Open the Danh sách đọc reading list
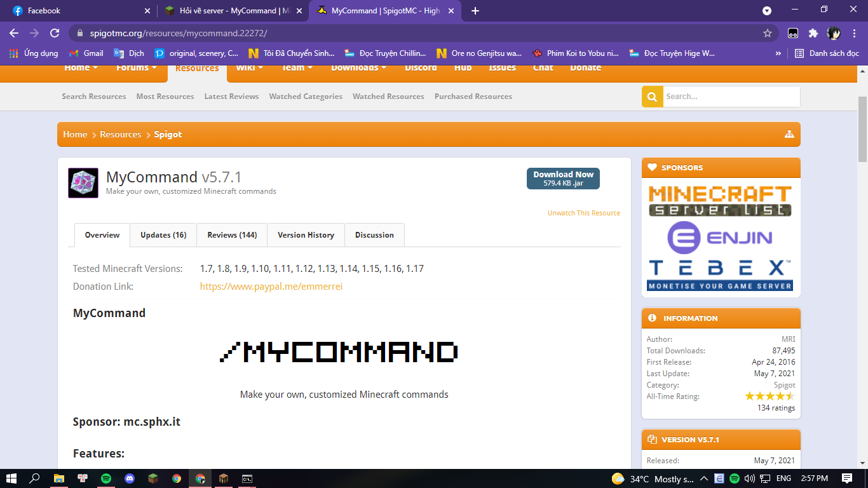 point(827,53)
